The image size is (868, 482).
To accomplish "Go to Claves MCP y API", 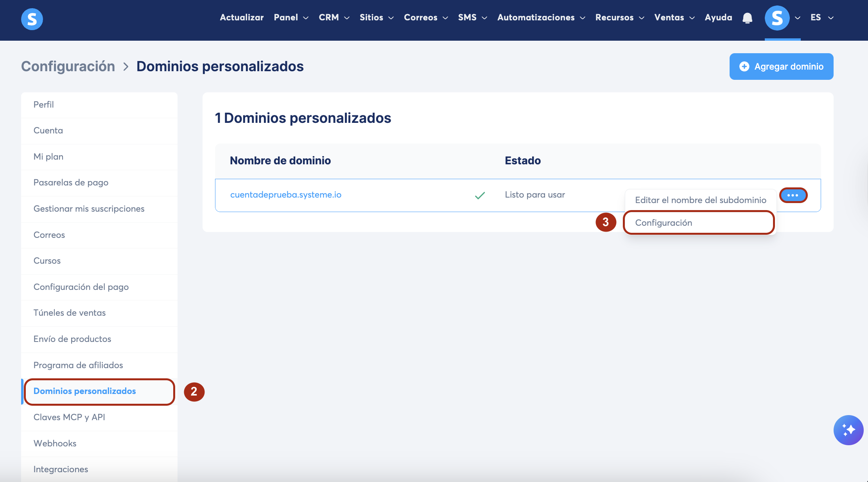I will tap(69, 417).
